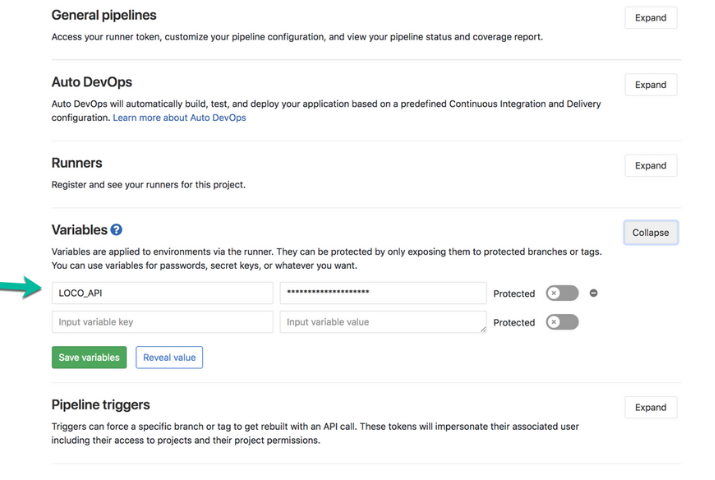Expand the Runners section

[x=650, y=166]
